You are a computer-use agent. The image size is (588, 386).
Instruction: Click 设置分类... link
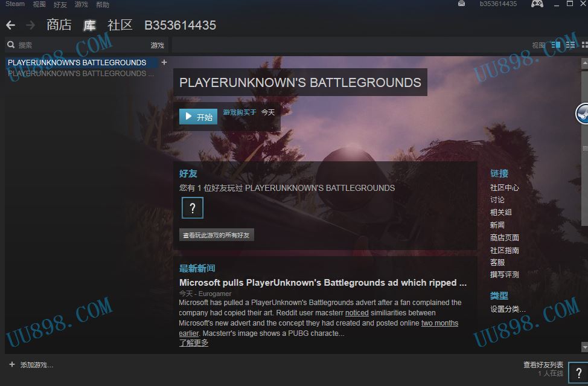508,309
